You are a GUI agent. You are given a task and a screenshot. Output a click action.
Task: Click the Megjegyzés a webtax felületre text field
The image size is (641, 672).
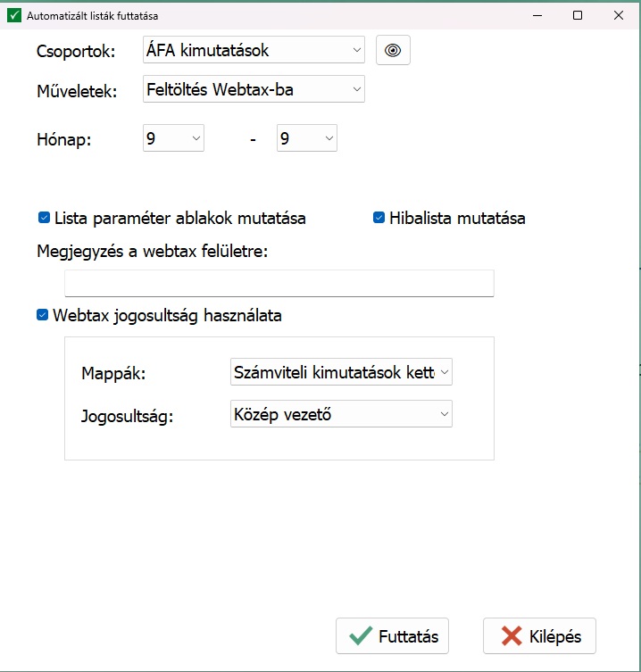point(279,284)
